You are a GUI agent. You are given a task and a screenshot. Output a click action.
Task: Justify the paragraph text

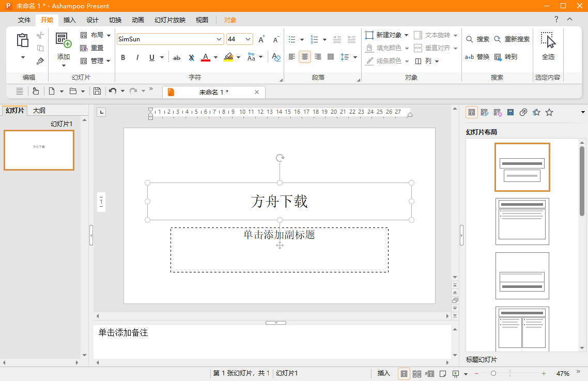[331, 57]
